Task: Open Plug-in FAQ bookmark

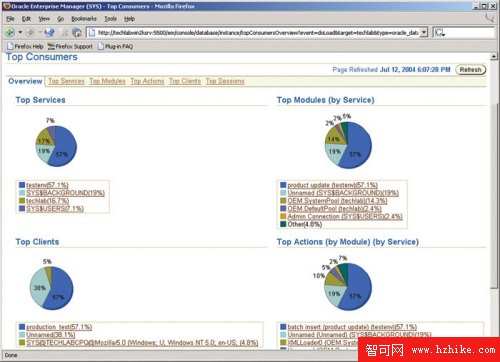Action: click(x=115, y=46)
